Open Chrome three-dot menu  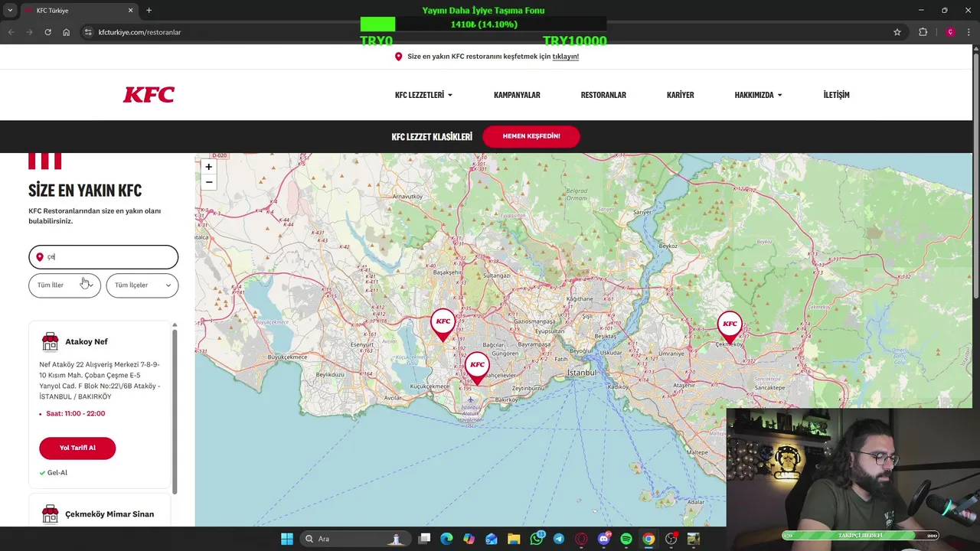tap(969, 32)
